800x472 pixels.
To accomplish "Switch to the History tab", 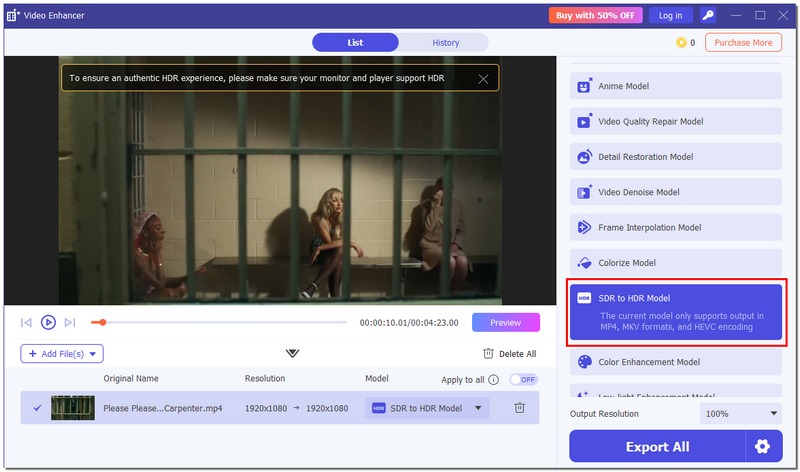I will pos(445,42).
